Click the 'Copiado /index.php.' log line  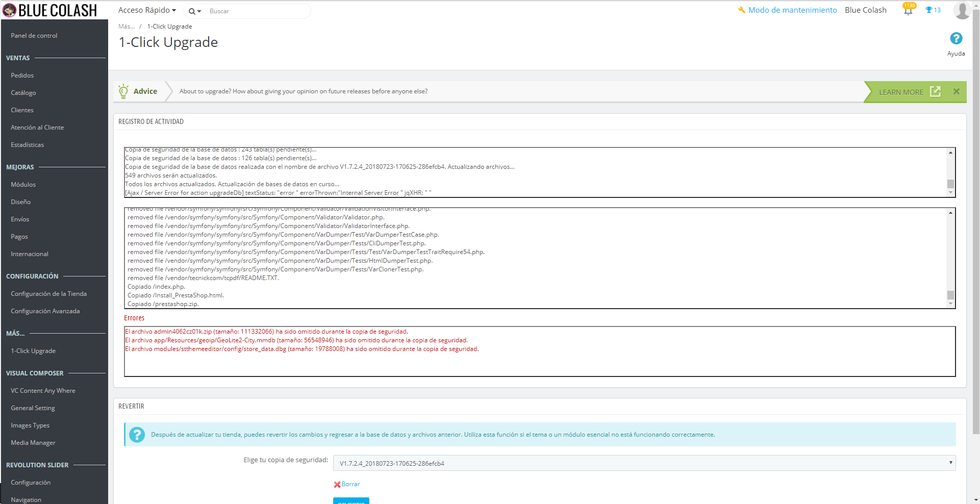coord(156,287)
